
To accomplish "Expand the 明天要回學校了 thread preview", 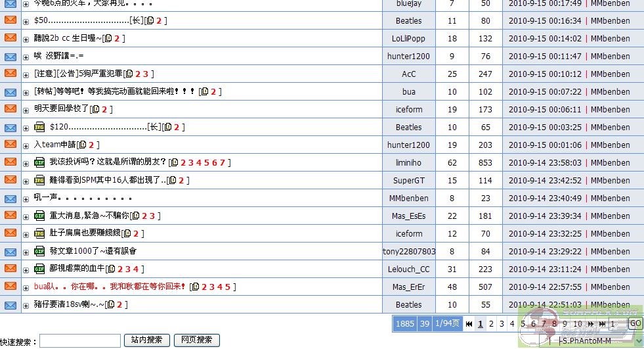I will coord(26,110).
